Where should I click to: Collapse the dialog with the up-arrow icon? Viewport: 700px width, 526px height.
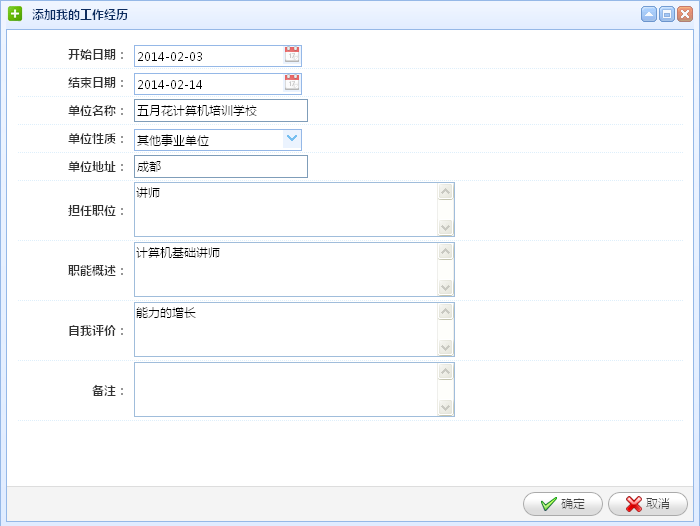[x=649, y=14]
